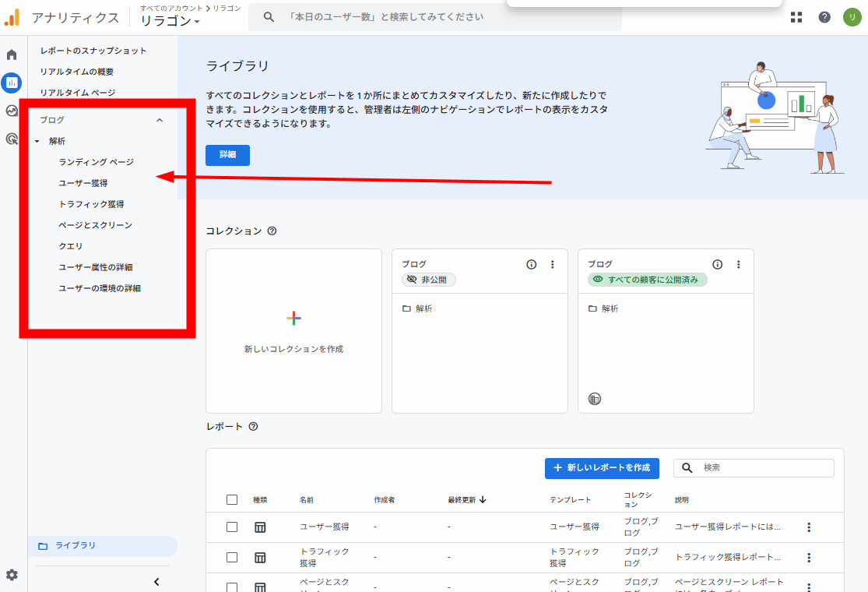Image resolution: width=868 pixels, height=592 pixels.
Task: Click the reports 検索 search field
Action: [763, 468]
